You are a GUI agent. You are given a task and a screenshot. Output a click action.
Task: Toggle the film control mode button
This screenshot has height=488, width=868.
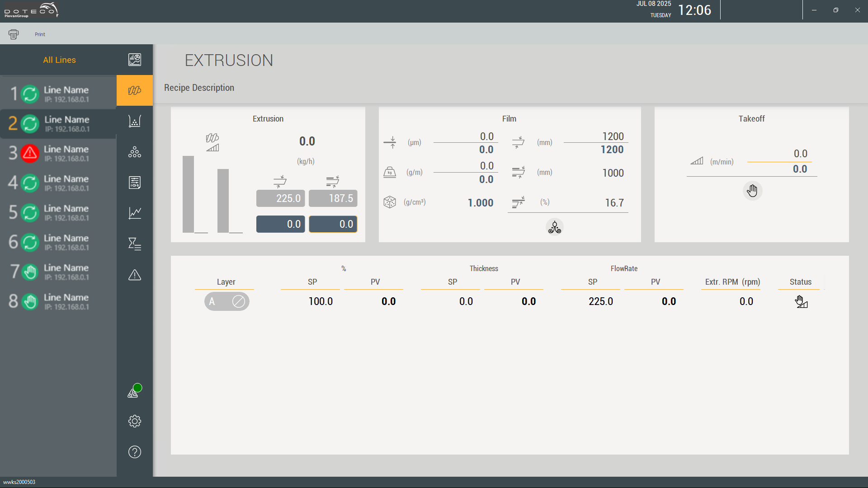pyautogui.click(x=554, y=227)
